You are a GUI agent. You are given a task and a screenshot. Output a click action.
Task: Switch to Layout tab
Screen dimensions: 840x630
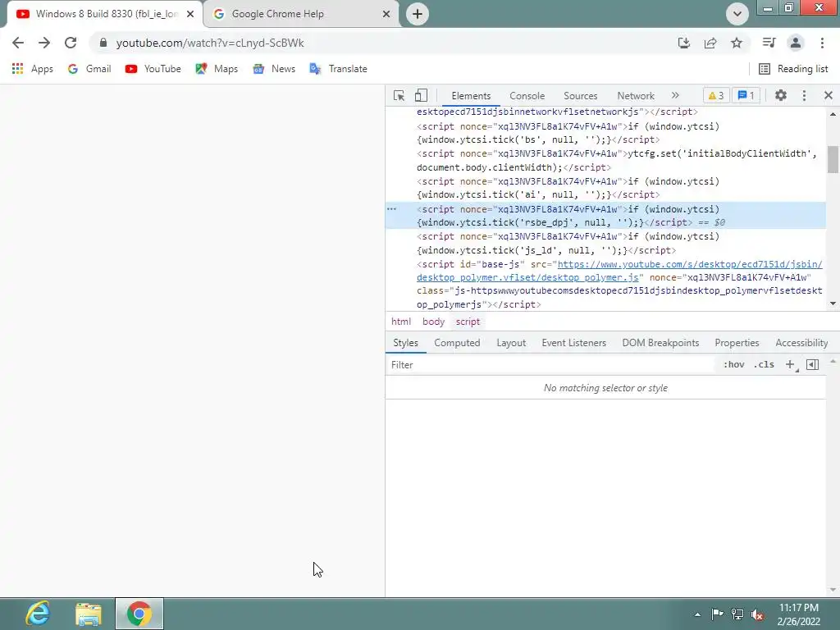(511, 343)
